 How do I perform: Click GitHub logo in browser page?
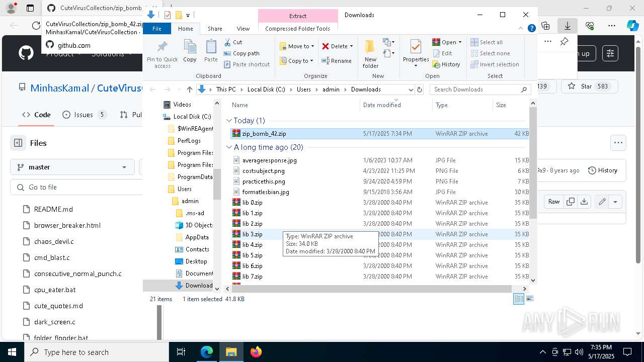26,53
